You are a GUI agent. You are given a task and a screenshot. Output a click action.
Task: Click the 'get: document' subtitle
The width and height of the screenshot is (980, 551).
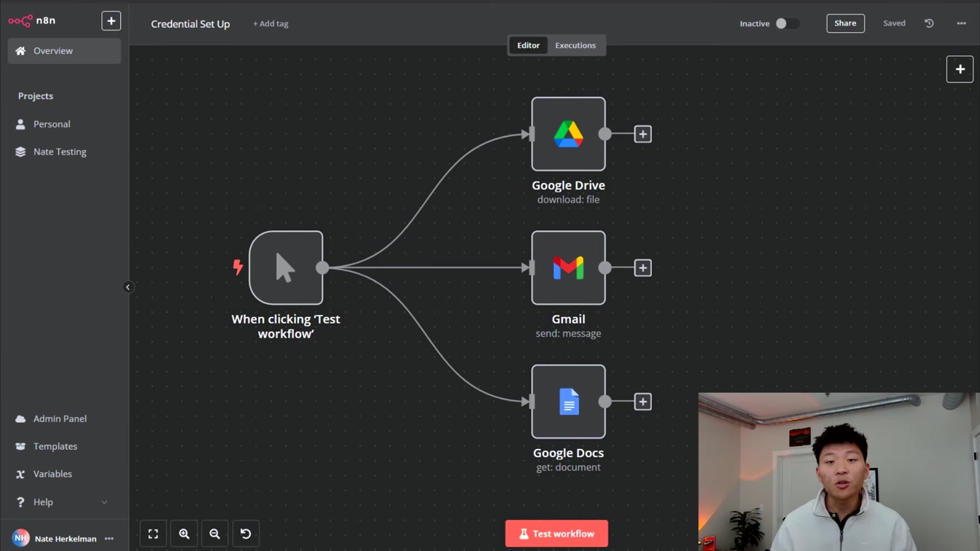click(569, 467)
